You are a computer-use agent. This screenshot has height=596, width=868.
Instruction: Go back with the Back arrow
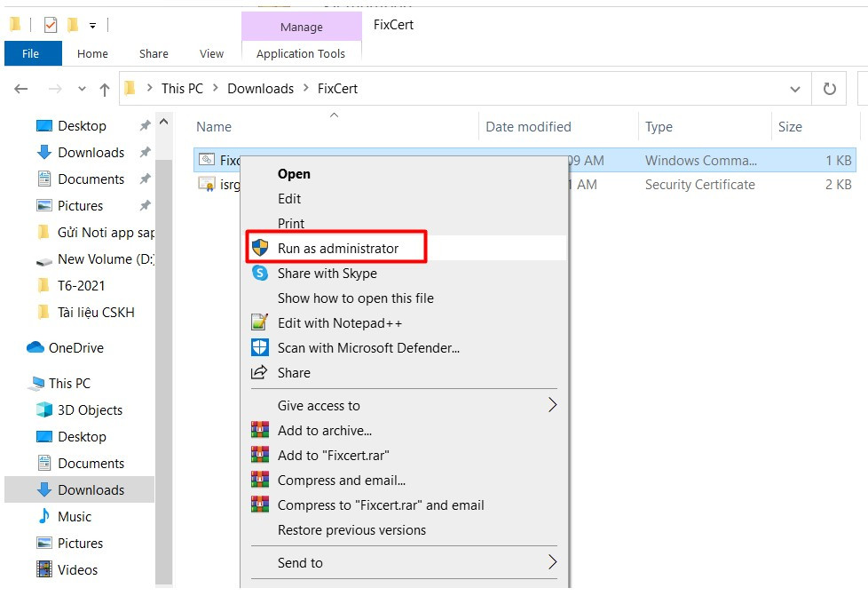pyautogui.click(x=21, y=89)
